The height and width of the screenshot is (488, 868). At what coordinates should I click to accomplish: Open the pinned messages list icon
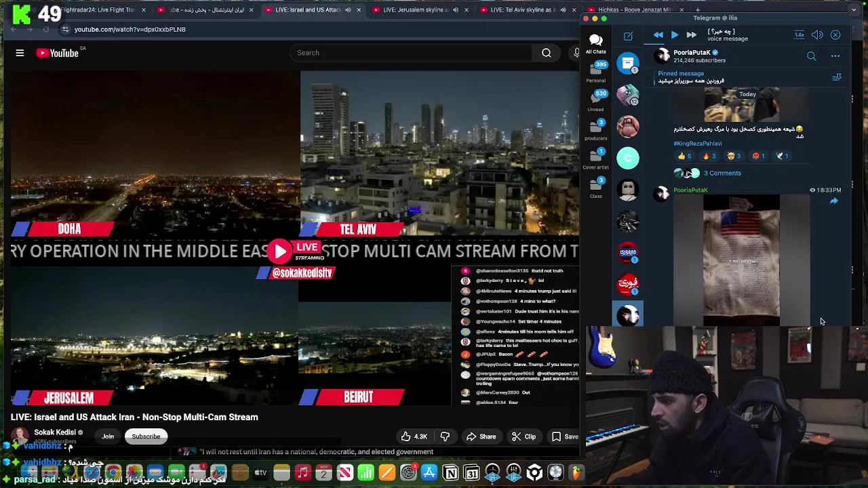tap(837, 77)
